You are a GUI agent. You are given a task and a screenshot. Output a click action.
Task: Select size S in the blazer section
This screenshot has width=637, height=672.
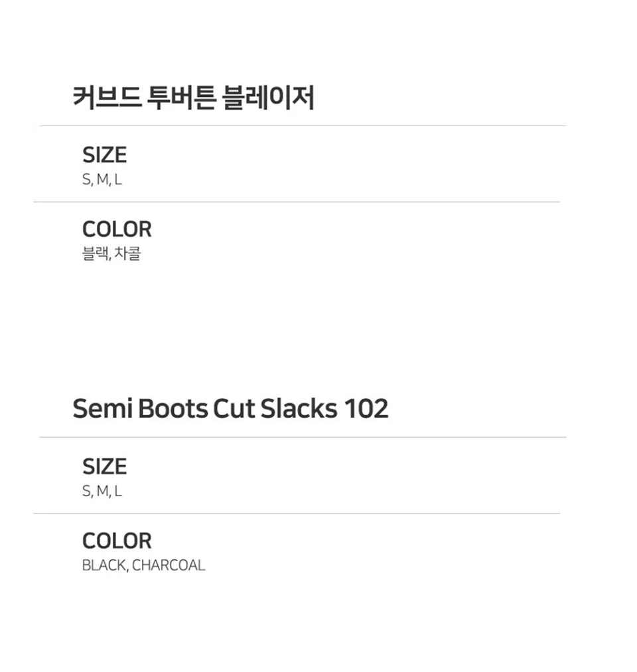[x=86, y=180]
